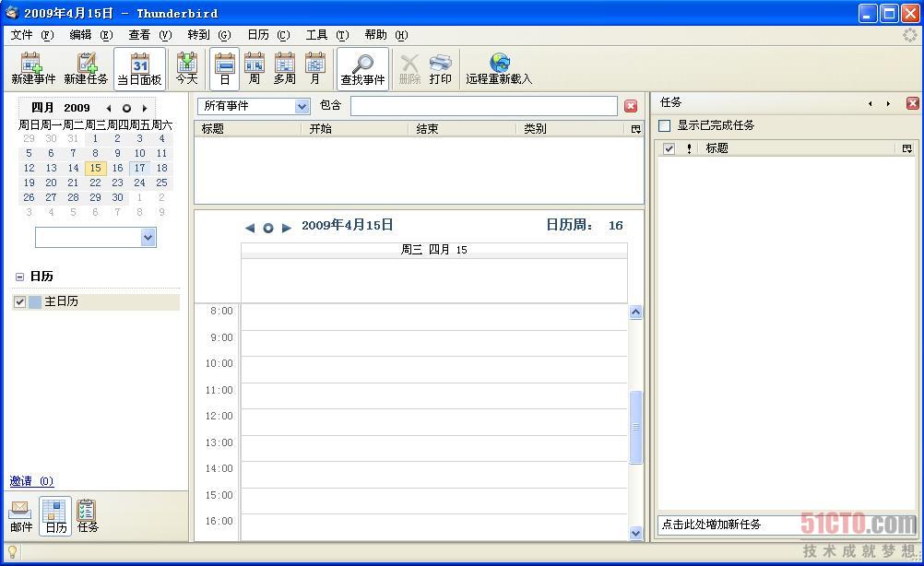Image resolution: width=924 pixels, height=566 pixels.
Task: Click the Home calendar blue color swatch
Action: [x=35, y=302]
